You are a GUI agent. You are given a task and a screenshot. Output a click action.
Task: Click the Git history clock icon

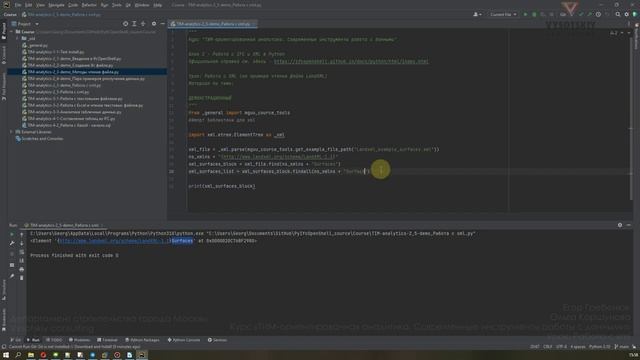pyautogui.click(x=598, y=14)
